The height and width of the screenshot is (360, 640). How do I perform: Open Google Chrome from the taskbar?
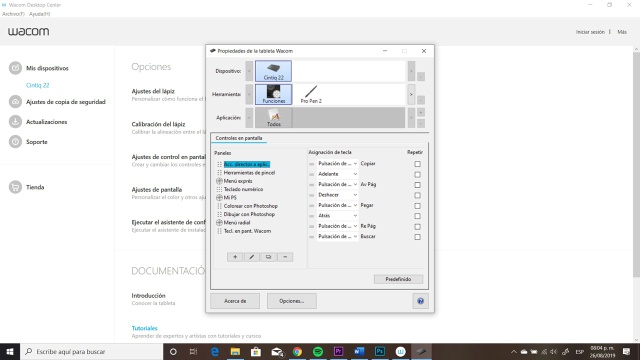click(297, 351)
